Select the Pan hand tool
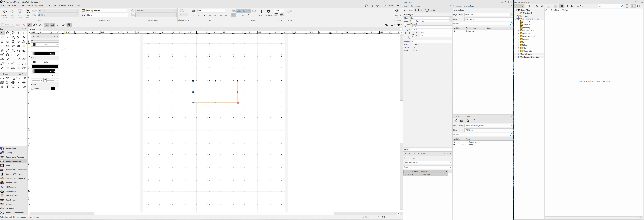This screenshot has width=644, height=220. 7,33
